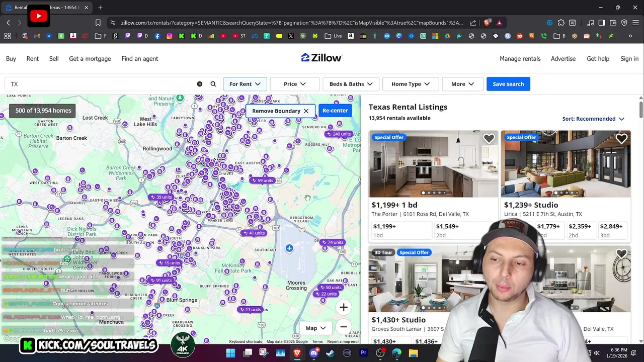Image resolution: width=644 pixels, height=362 pixels.
Task: Open the Amazon bookmark
Action: pos(351,36)
